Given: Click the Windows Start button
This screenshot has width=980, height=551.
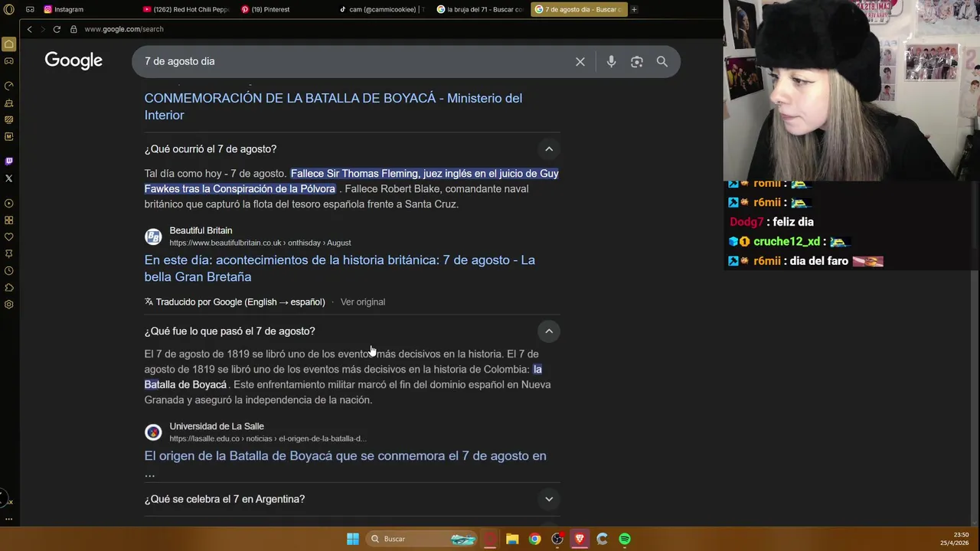Looking at the screenshot, I should pos(353,539).
